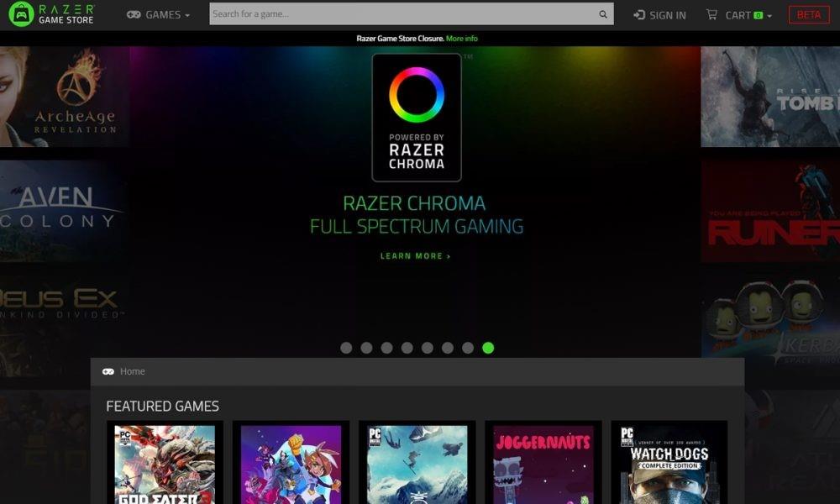
Task: Open the Rise of the Tomb Raider tile
Action: (770, 97)
